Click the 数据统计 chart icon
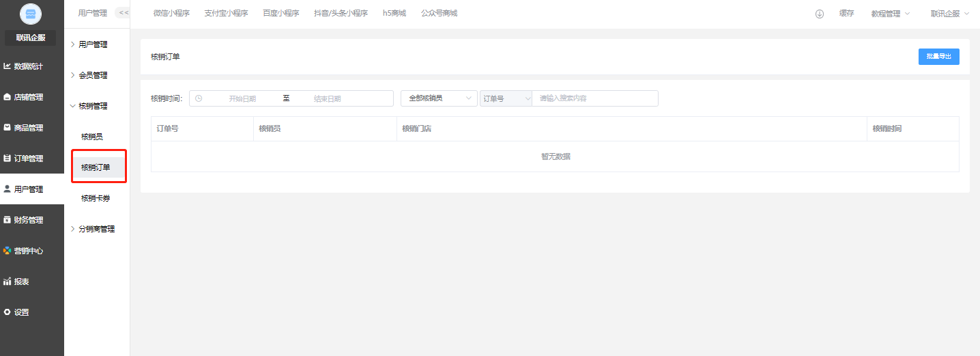Image resolution: width=980 pixels, height=356 pixels. [x=7, y=66]
